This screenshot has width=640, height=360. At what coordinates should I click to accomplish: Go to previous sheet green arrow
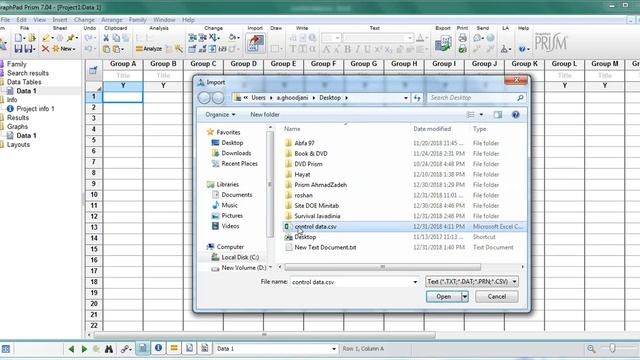click(71, 349)
